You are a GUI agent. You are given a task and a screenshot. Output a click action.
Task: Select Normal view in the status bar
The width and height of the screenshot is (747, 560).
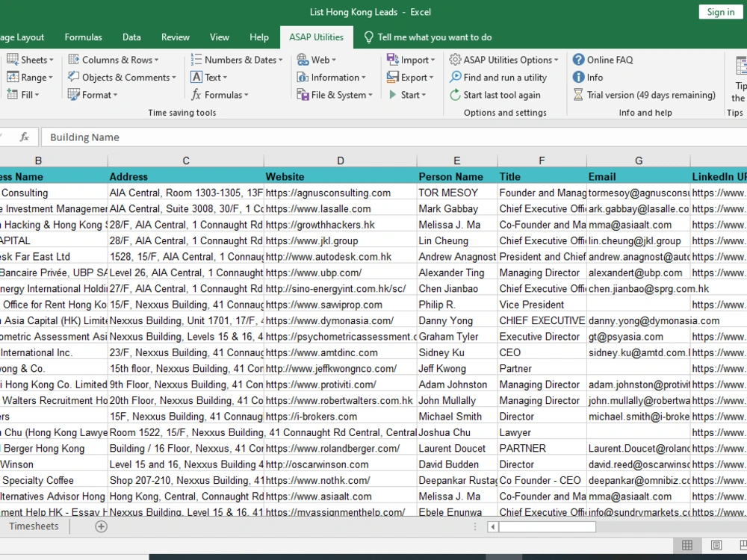pyautogui.click(x=686, y=544)
